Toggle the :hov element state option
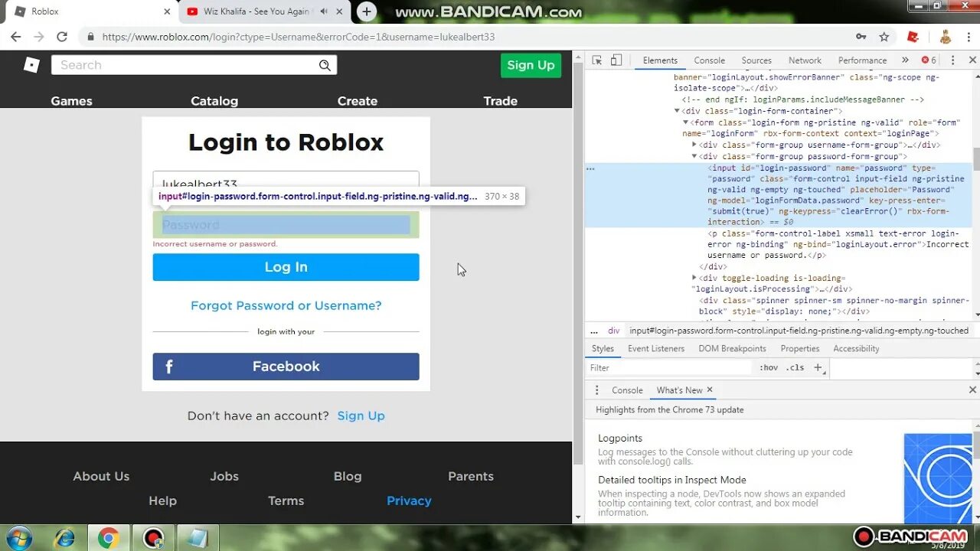The image size is (980, 551). coord(769,367)
